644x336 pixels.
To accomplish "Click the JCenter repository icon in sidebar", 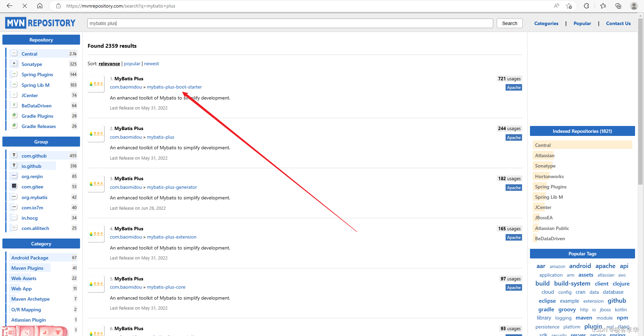I will pos(14,95).
